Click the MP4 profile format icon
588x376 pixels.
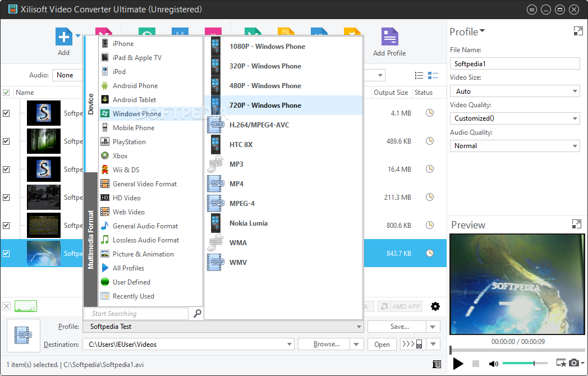click(23, 335)
